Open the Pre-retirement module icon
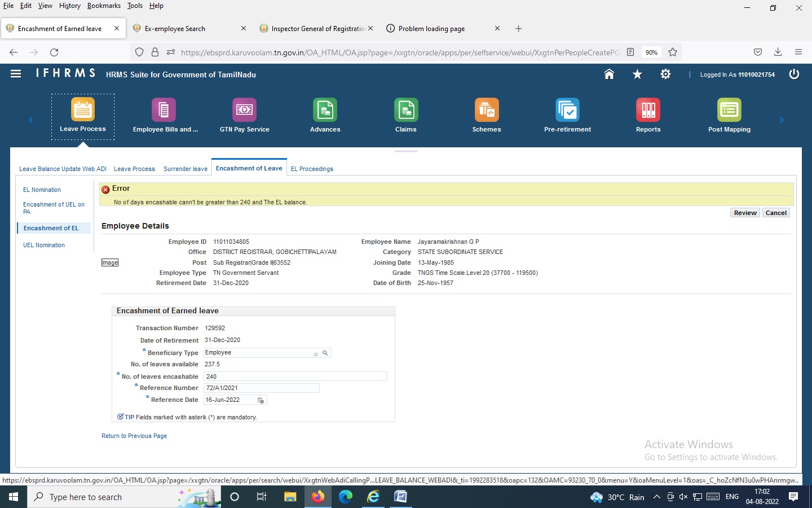The height and width of the screenshot is (508, 812). (x=567, y=110)
